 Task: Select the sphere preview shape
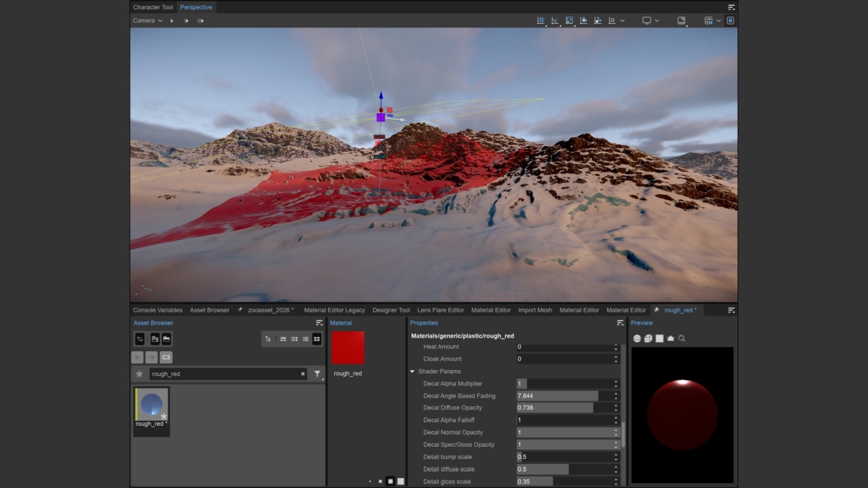pyautogui.click(x=637, y=338)
